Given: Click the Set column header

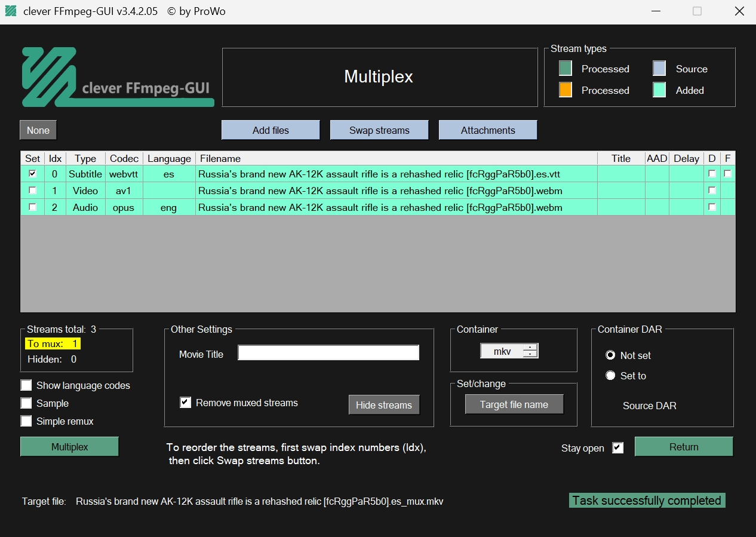Looking at the screenshot, I should pos(33,158).
